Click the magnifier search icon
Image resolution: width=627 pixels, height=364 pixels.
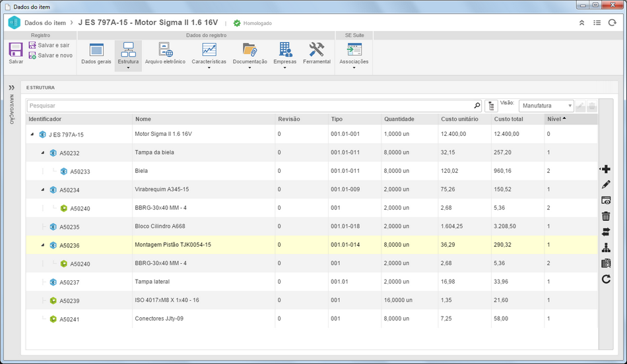point(477,106)
